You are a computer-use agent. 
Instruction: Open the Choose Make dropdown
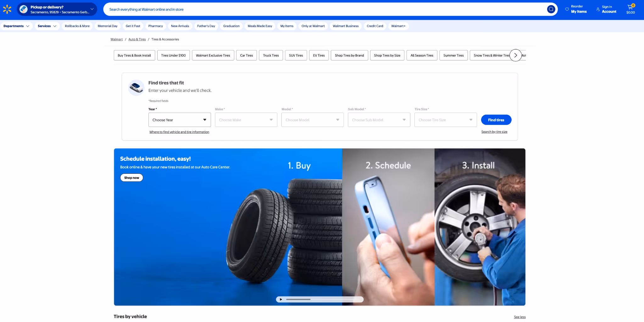click(246, 120)
